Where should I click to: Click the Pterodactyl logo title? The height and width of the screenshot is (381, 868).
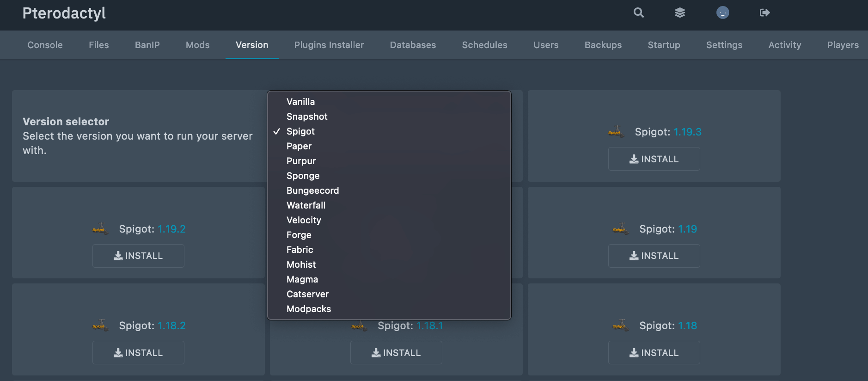coord(64,13)
